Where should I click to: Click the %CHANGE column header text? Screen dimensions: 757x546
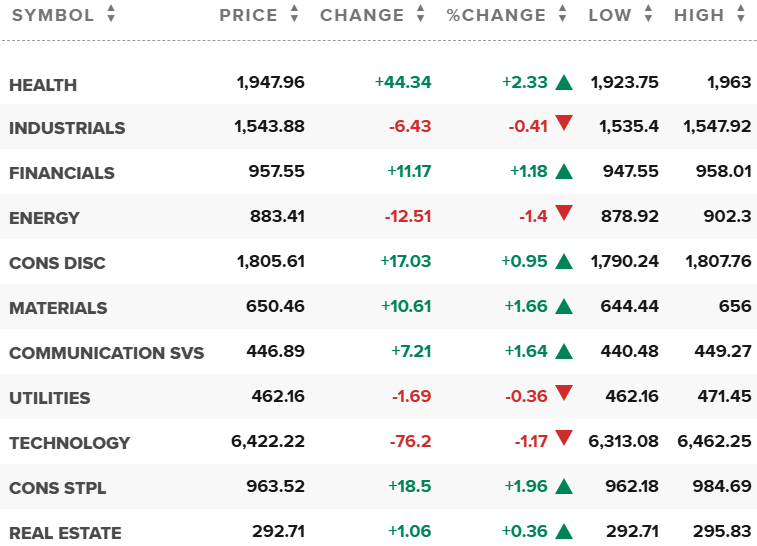496,15
